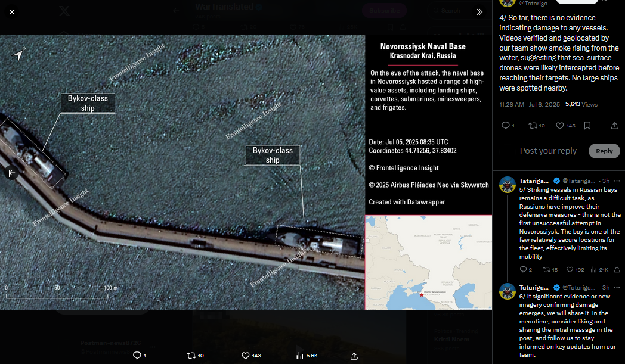Open the 3h timestamp on the 6/ post

[606, 288]
